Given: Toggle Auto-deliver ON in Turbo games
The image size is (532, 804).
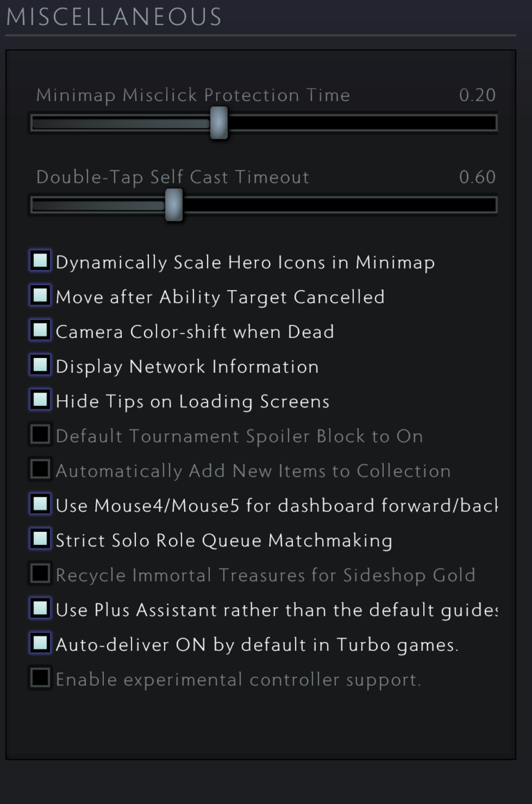Looking at the screenshot, I should pyautogui.click(x=39, y=643).
